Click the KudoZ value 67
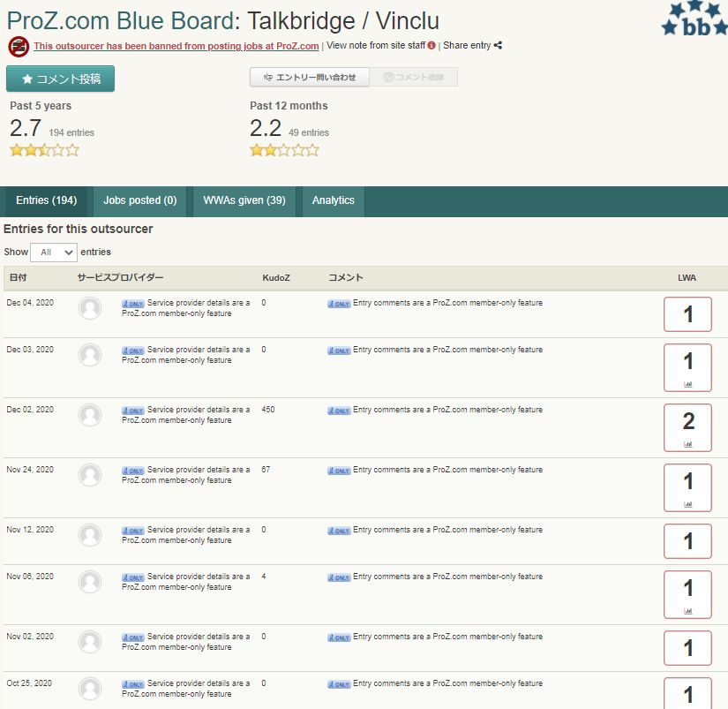 pyautogui.click(x=266, y=470)
